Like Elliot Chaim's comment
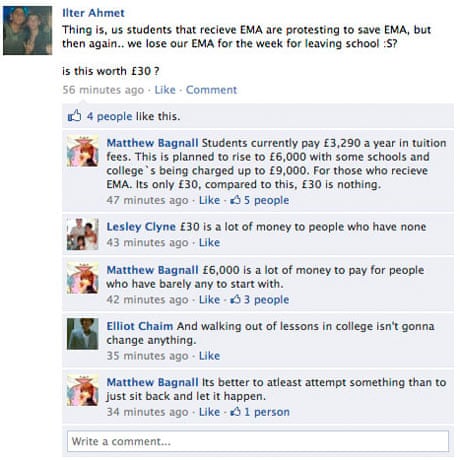Image resolution: width=460 pixels, height=460 pixels. point(209,356)
